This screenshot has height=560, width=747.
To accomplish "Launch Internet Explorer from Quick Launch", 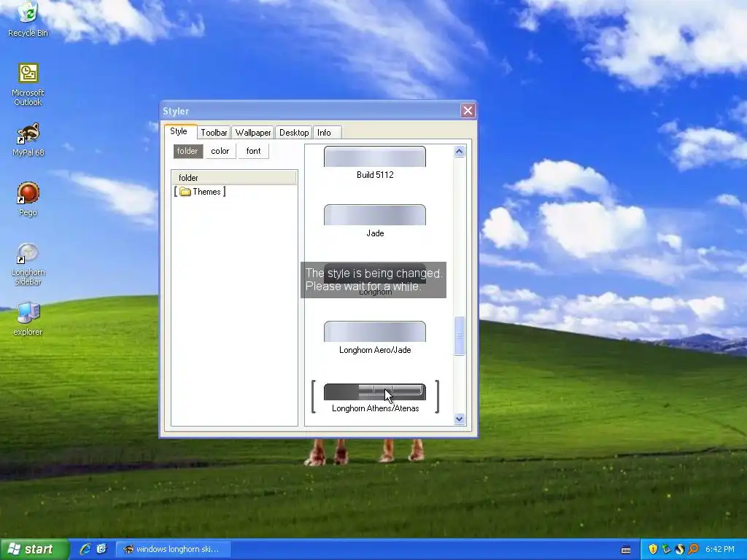I will point(85,549).
